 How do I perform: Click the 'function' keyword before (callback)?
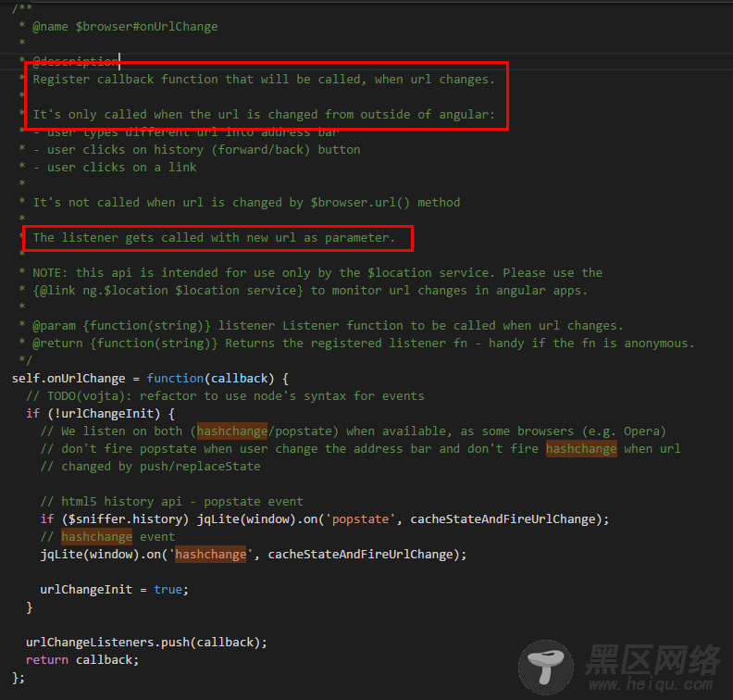pyautogui.click(x=175, y=379)
